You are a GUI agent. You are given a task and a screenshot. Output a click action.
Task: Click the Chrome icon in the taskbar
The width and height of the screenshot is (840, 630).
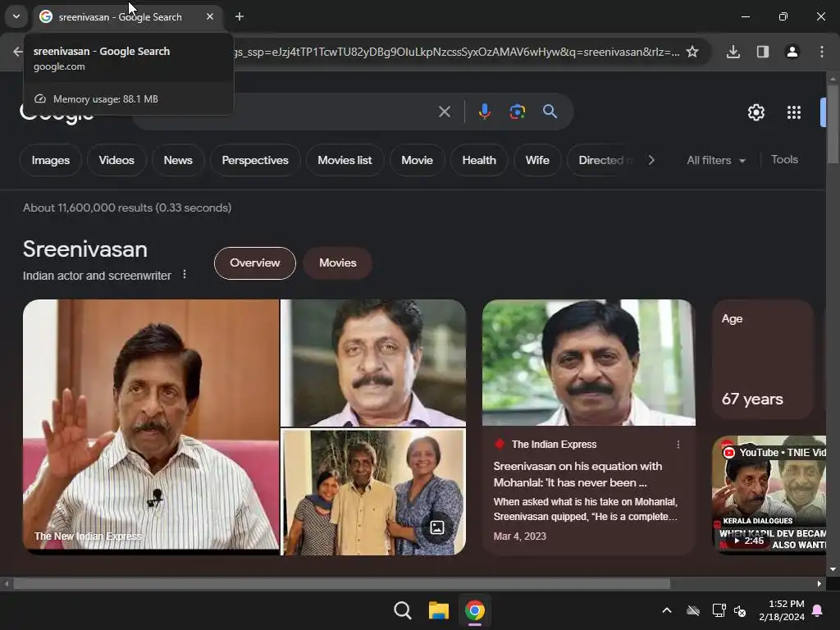click(475, 610)
